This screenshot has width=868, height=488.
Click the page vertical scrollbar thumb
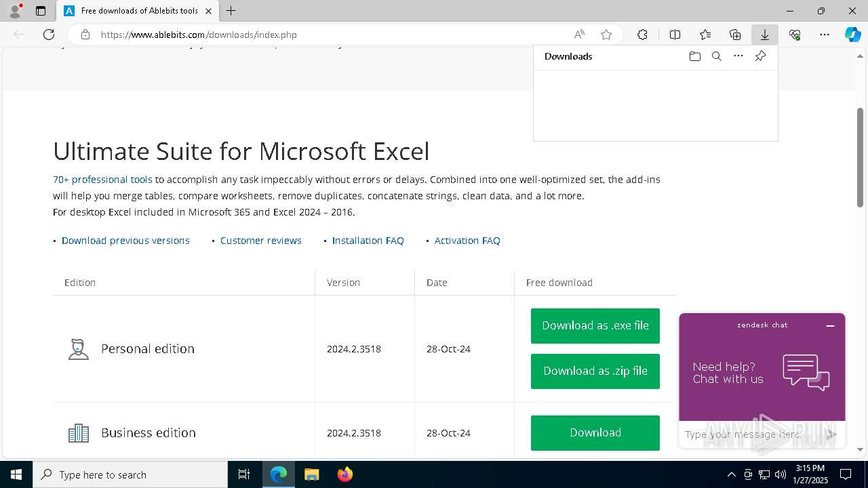861,157
